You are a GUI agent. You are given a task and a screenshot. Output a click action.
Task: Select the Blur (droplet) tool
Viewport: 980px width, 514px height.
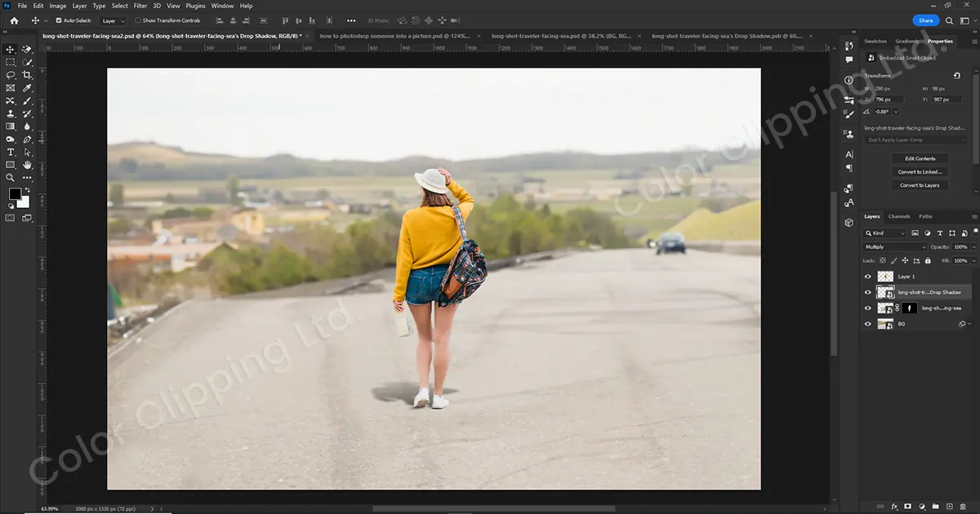pos(27,126)
